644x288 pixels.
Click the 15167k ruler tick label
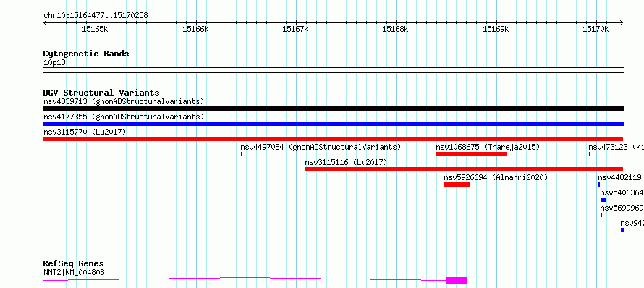296,29
